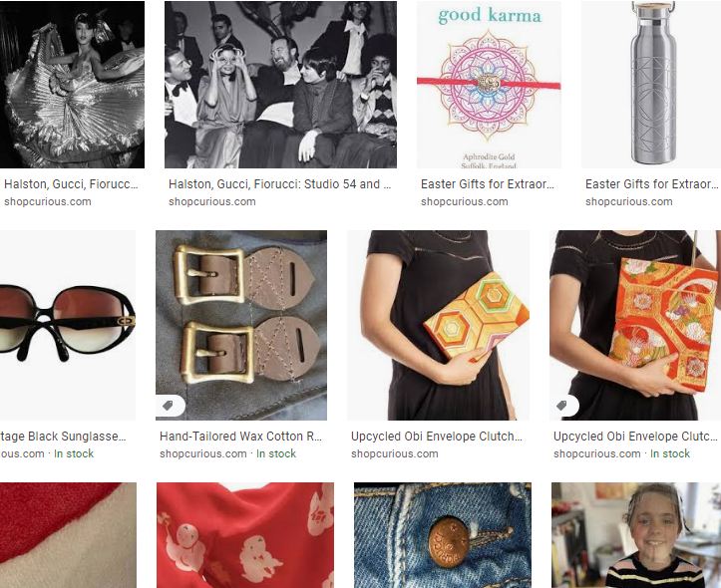Open the Studio 54 group photo thumbnail
Viewport: 721px width, 588px height.
click(x=280, y=85)
